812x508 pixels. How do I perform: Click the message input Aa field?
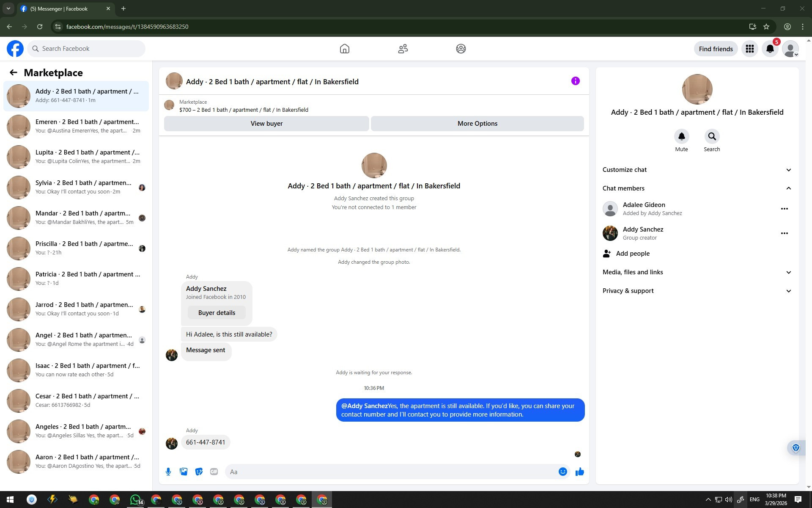[x=391, y=472]
